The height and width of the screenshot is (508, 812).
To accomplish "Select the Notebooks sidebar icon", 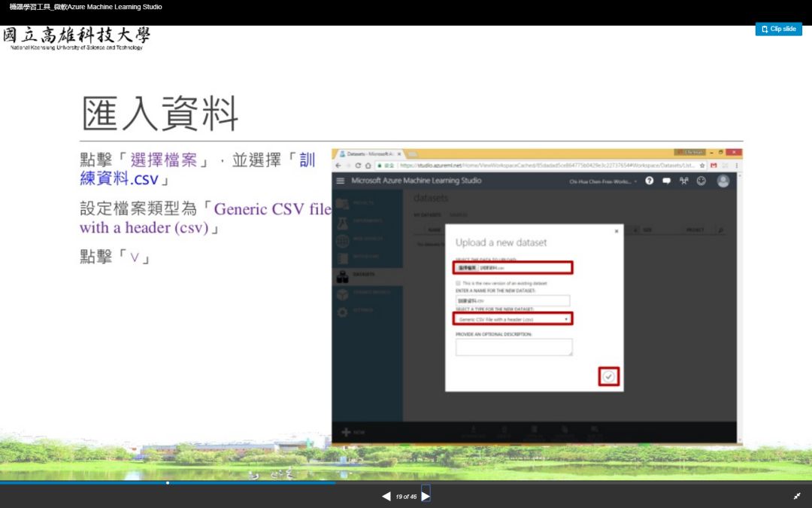I will pos(342,258).
